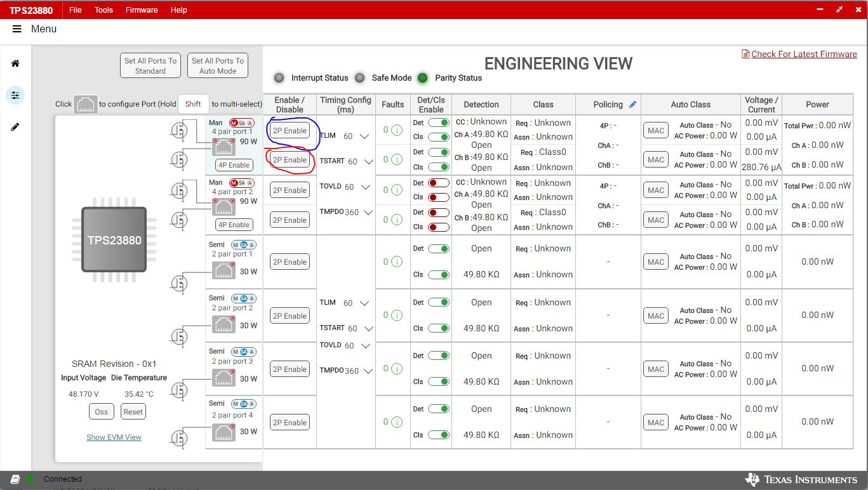Image resolution: width=868 pixels, height=490 pixels.
Task: Toggle Cls for 2 pair port 3
Action: coord(438,381)
